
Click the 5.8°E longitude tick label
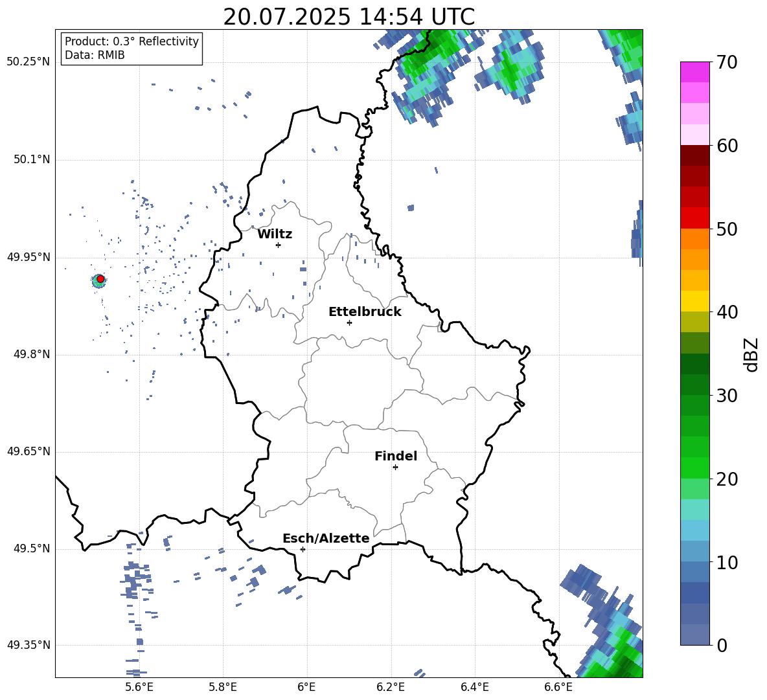[x=223, y=687]
